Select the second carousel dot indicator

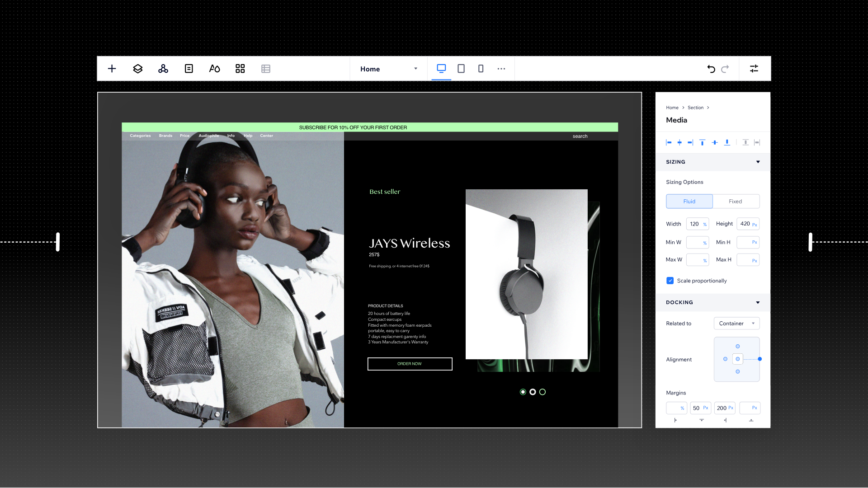533,392
